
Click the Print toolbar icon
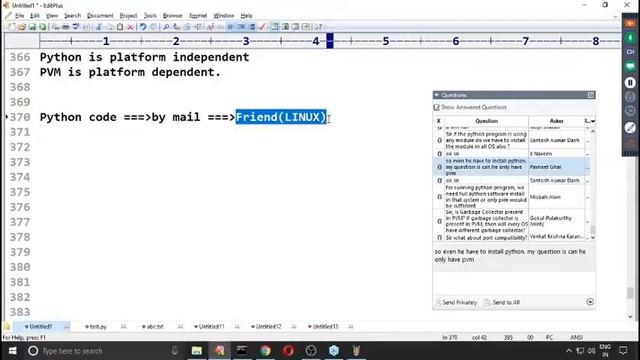(x=65, y=27)
